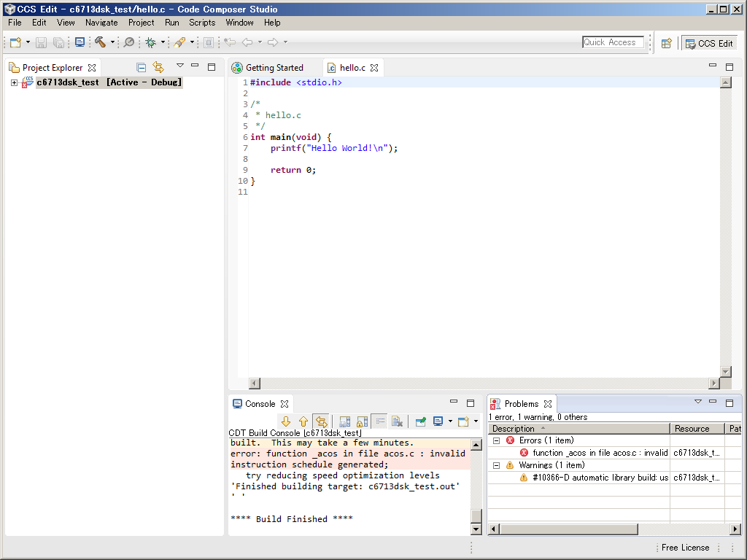Open the Navigate menu
The image size is (747, 560).
101,23
